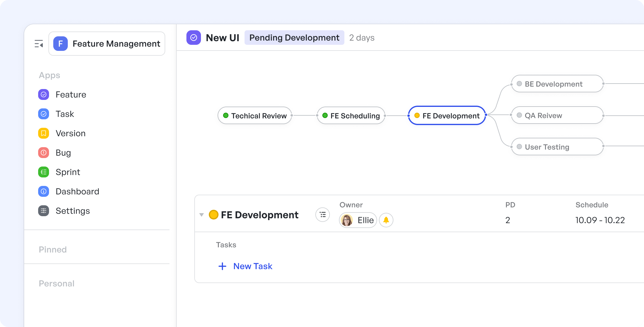The image size is (644, 327).
Task: Click the green Sprint app icon
Action: pos(44,172)
